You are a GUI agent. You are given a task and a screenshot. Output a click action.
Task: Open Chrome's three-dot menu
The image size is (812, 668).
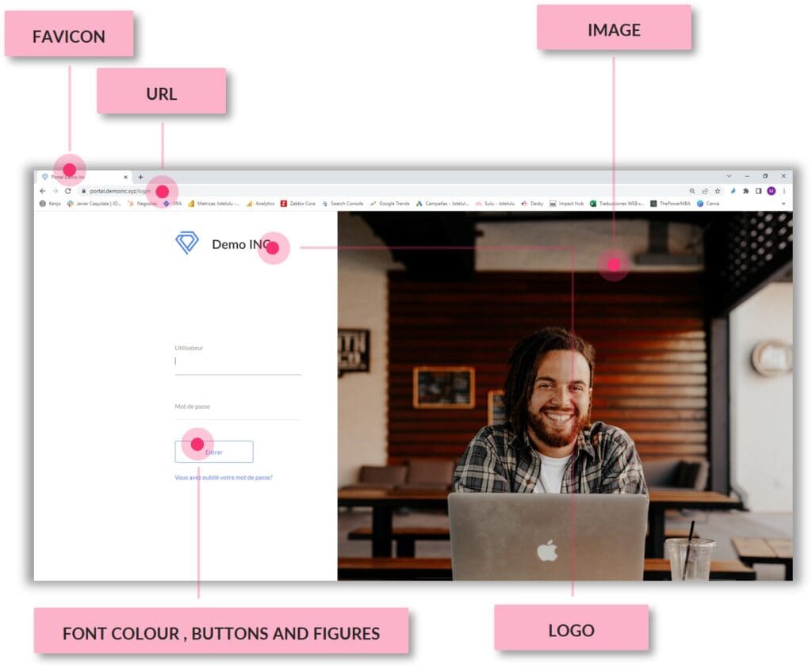coord(784,191)
